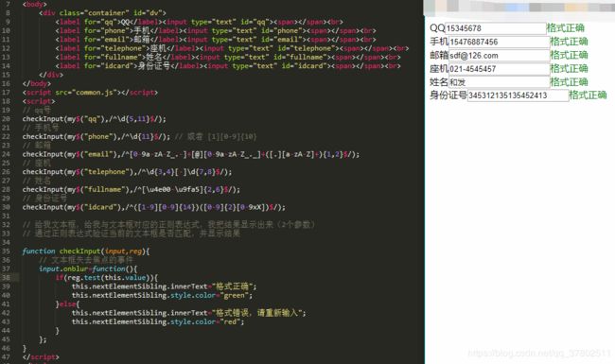This screenshot has height=364, width=615.
Task: Click the function checkInput declaration on line 35
Action: pyautogui.click(x=86, y=251)
